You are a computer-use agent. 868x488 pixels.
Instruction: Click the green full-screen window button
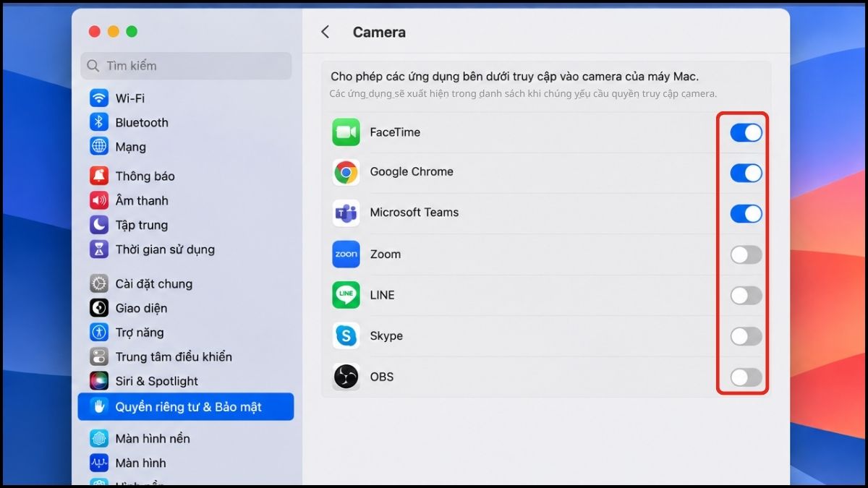pos(132,31)
